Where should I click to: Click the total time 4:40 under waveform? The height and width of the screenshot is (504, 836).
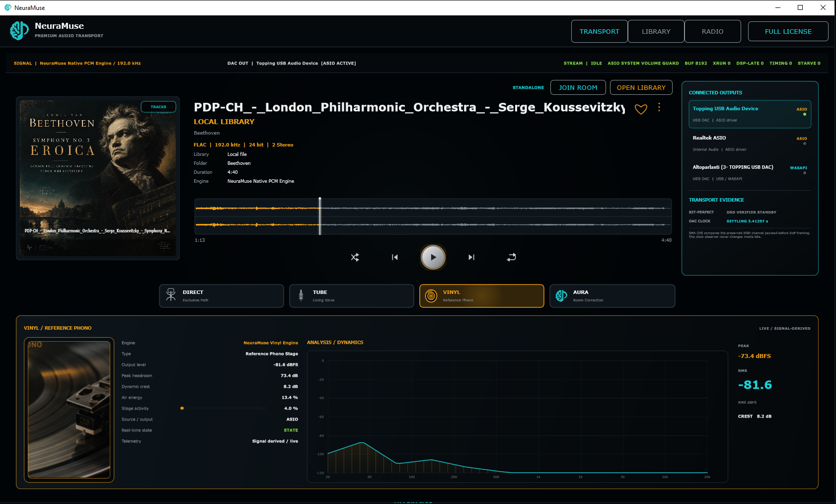[666, 240]
